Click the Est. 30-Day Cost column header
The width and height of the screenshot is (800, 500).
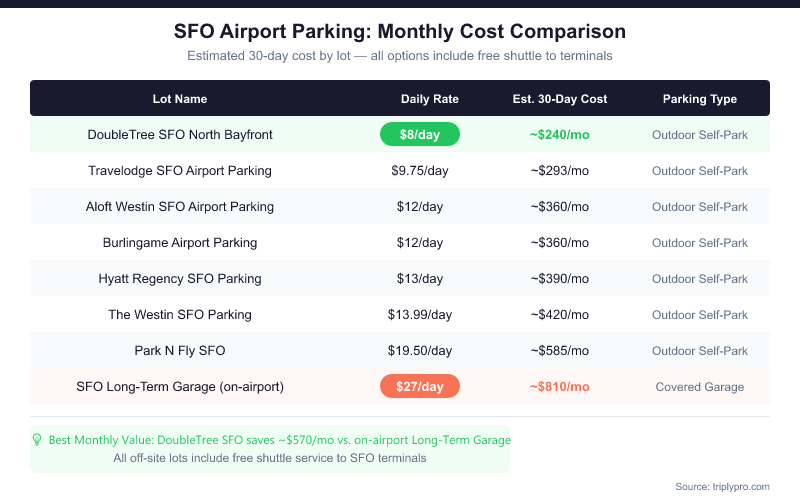[560, 99]
